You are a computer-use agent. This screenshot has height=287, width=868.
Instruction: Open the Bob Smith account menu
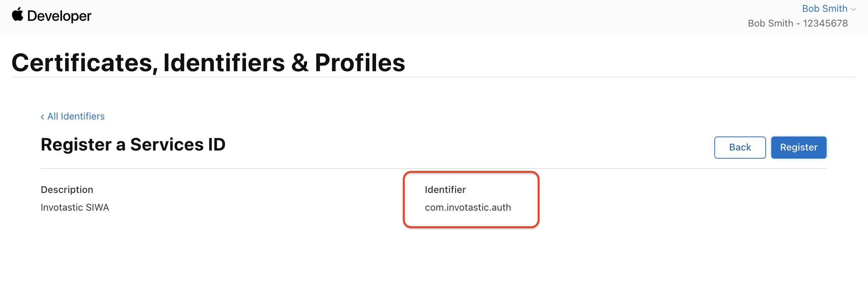828,8
